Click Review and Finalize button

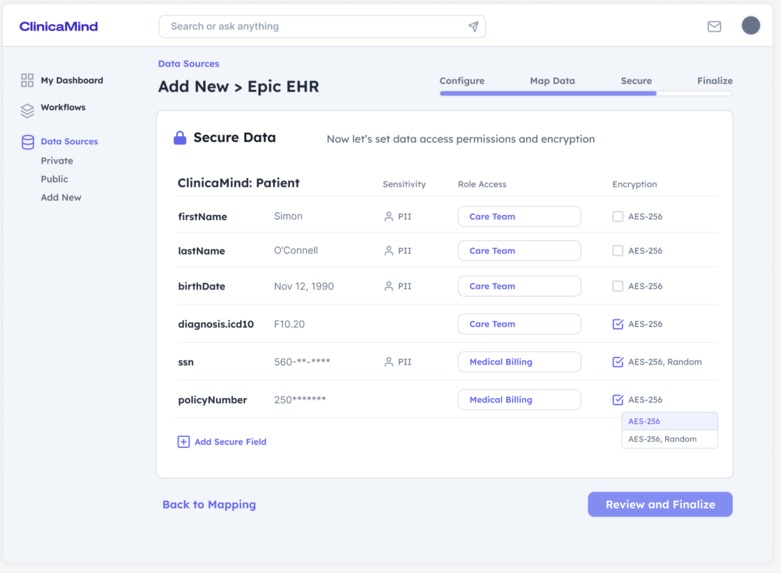click(x=660, y=504)
